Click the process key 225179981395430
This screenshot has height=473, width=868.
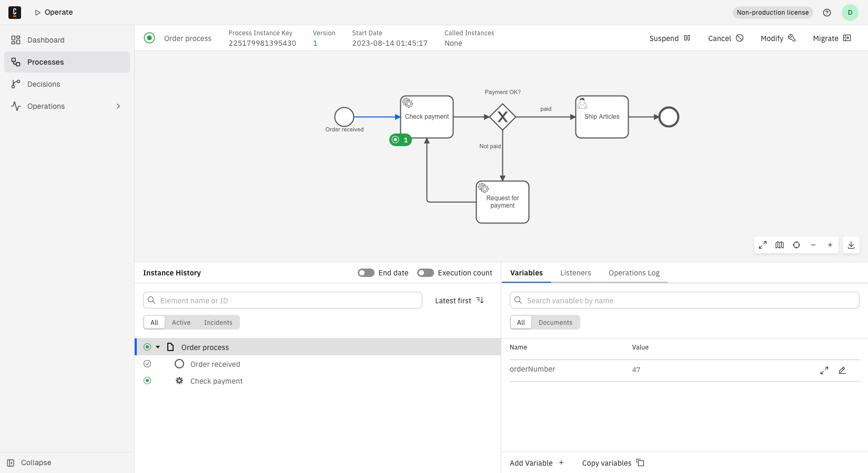[262, 44]
